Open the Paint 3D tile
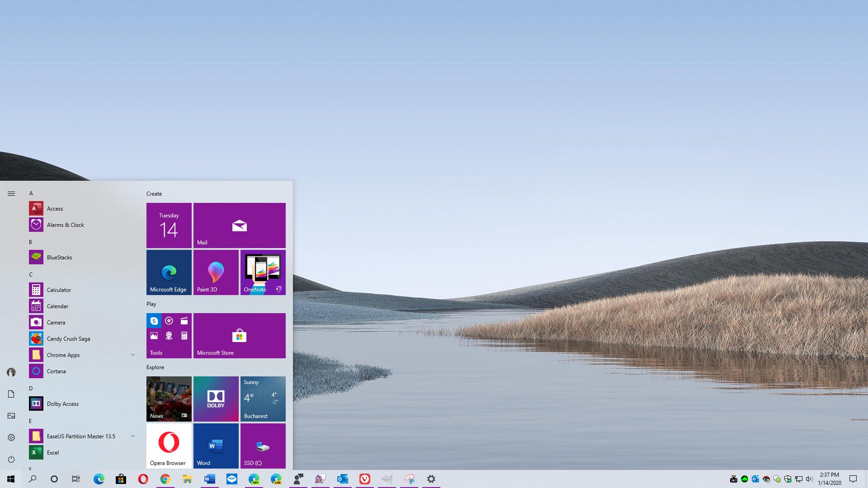Viewport: 868px width, 488px height. tap(216, 272)
